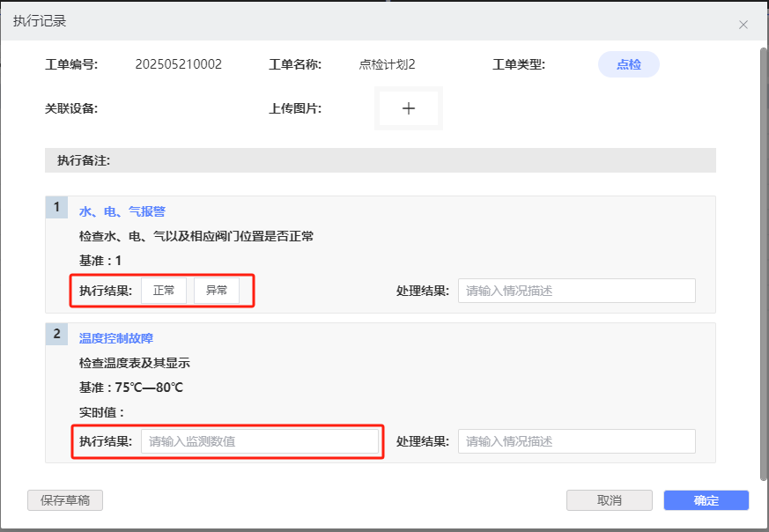The image size is (769, 532).
Task: Click the 保存草稿 button
Action: click(x=65, y=500)
